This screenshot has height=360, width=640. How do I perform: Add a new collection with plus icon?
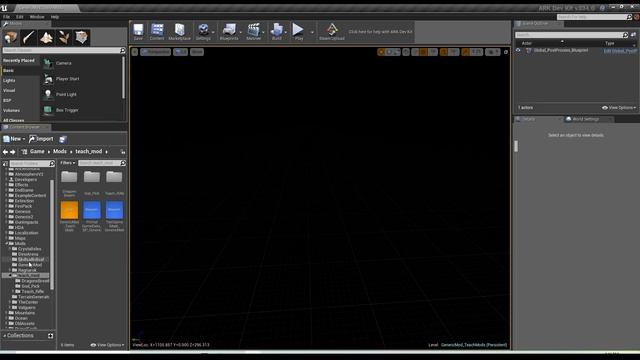[x=50, y=336]
